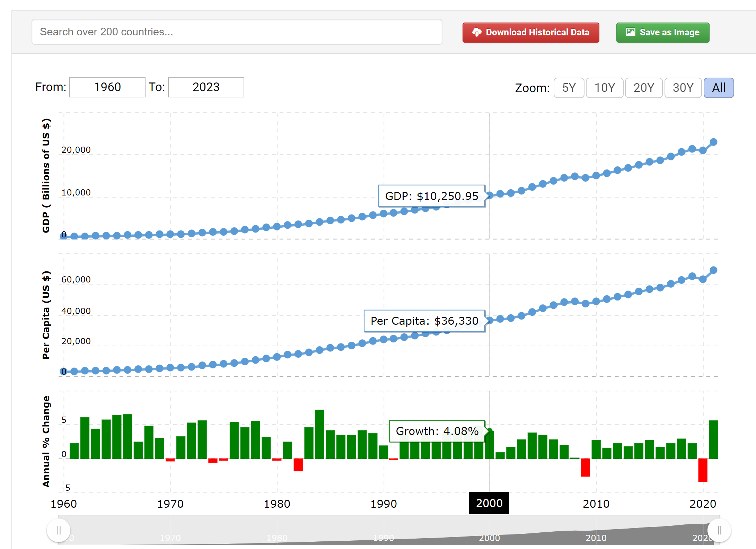The height and width of the screenshot is (549, 756).
Task: Click the red 2020 negative growth bar
Action: (702, 470)
